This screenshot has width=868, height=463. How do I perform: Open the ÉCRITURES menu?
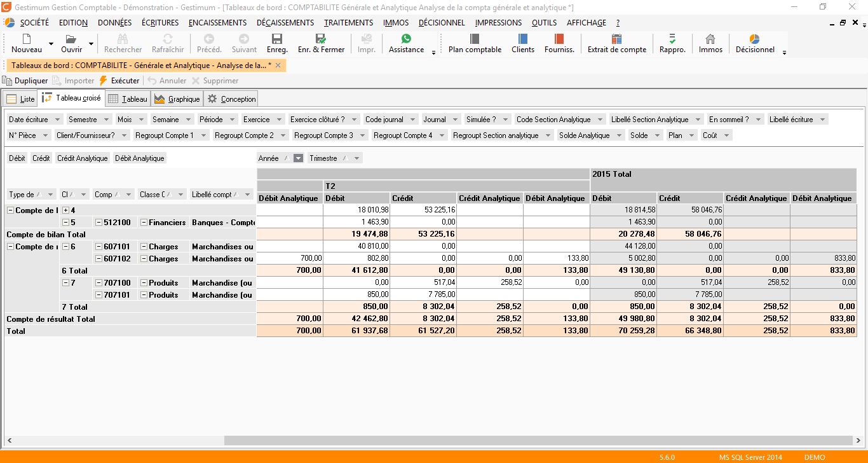[160, 22]
